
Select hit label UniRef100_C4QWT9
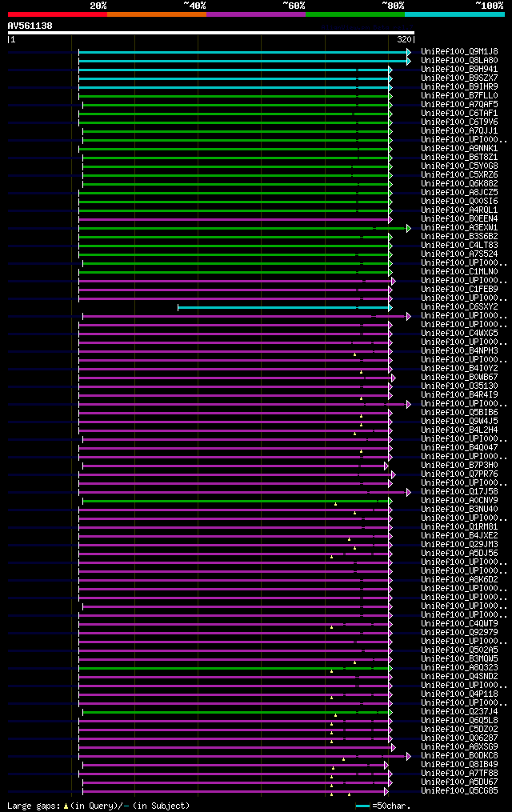click(x=459, y=624)
